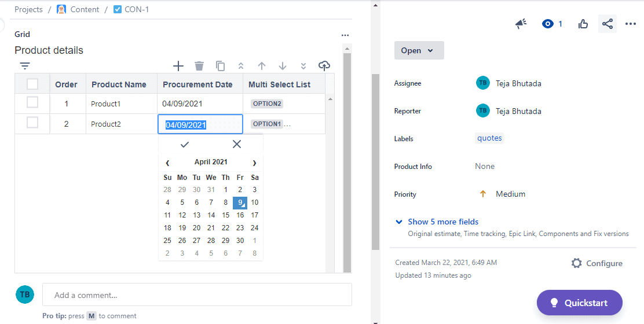Click Assignee Teja Bhutada field

click(509, 83)
